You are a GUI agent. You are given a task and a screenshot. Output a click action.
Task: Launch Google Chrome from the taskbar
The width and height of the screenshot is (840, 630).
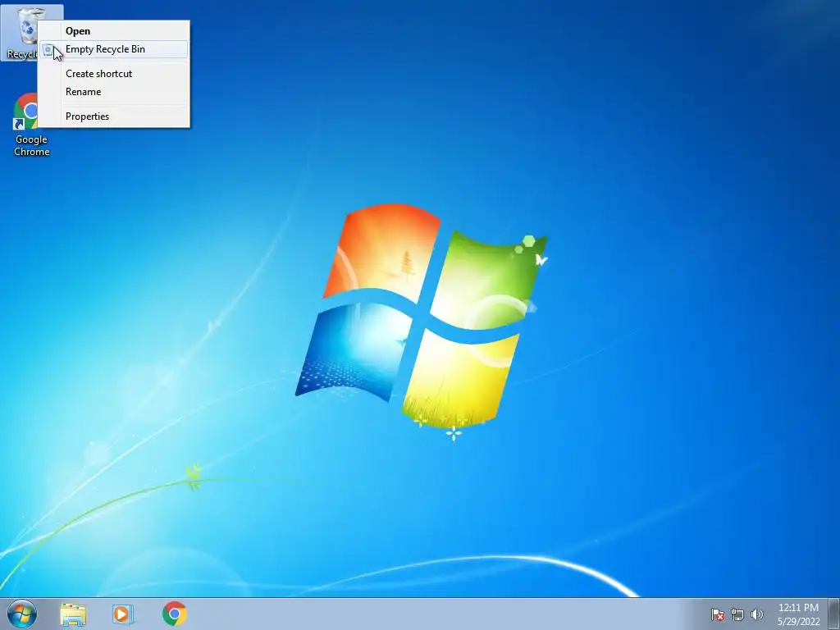tap(175, 614)
